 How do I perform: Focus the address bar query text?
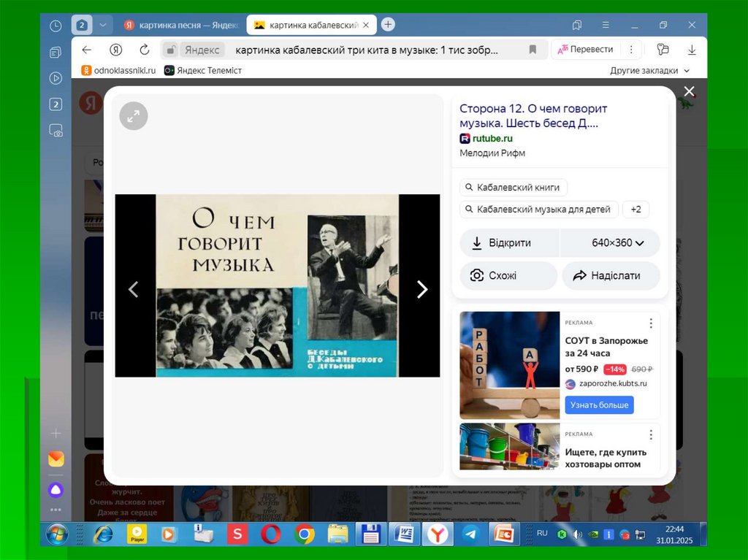[x=367, y=50]
